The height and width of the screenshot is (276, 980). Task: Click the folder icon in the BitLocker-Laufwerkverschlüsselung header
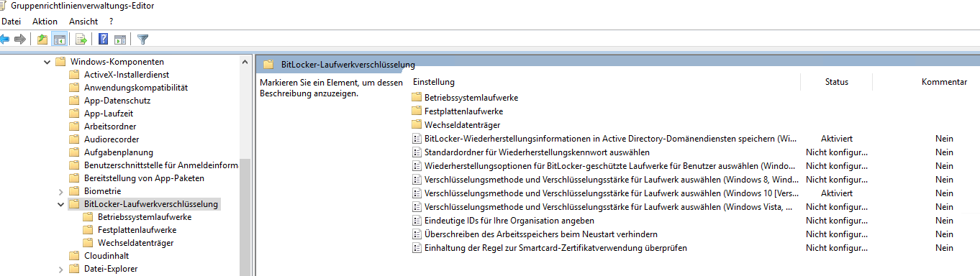click(268, 64)
